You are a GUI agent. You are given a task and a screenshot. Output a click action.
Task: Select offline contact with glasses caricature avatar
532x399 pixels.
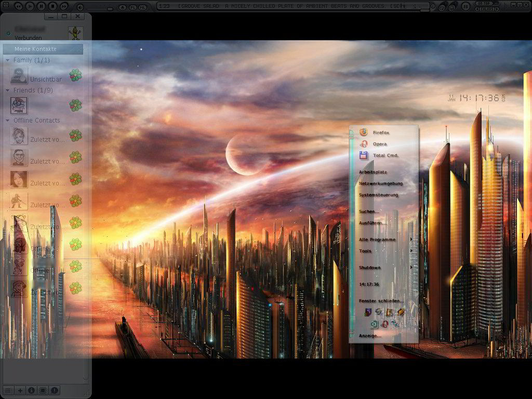pyautogui.click(x=44, y=157)
